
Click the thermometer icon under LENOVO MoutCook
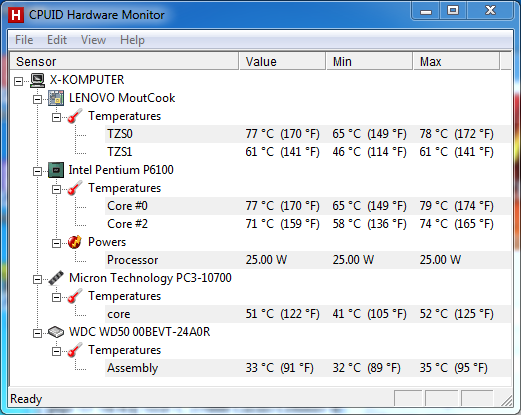[x=75, y=116]
